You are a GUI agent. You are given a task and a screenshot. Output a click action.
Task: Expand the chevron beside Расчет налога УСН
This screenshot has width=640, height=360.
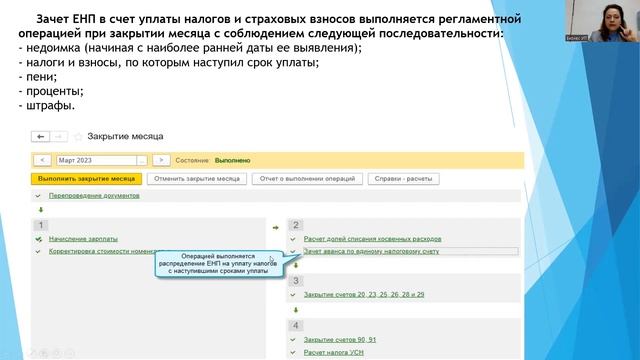pos(293,353)
